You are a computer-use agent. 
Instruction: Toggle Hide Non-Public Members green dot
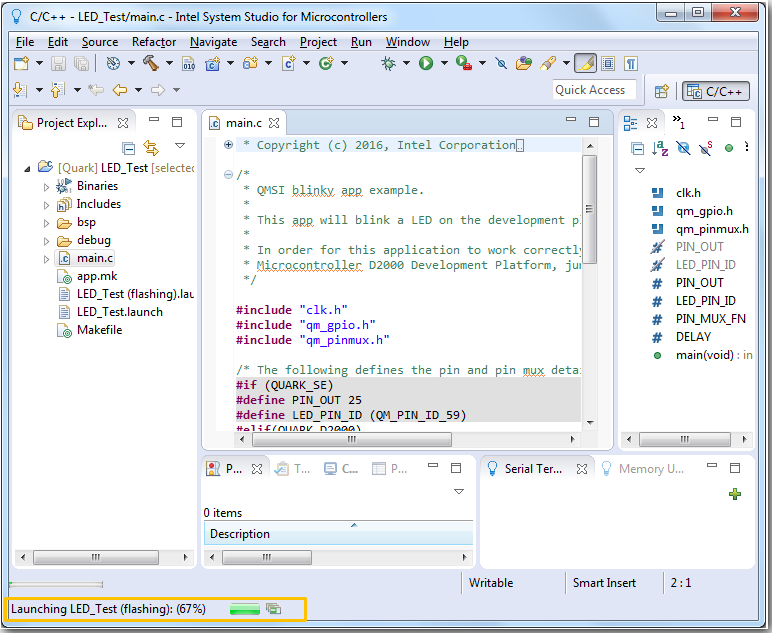click(x=729, y=148)
